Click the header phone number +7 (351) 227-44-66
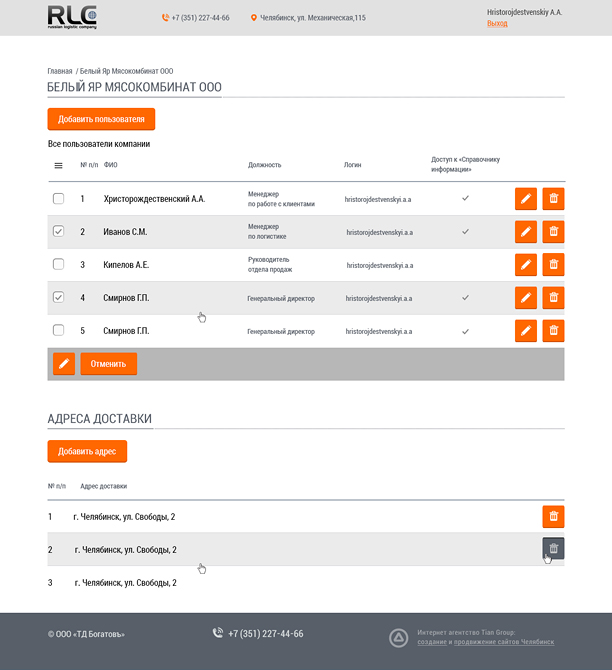This screenshot has height=670, width=612. point(200,18)
